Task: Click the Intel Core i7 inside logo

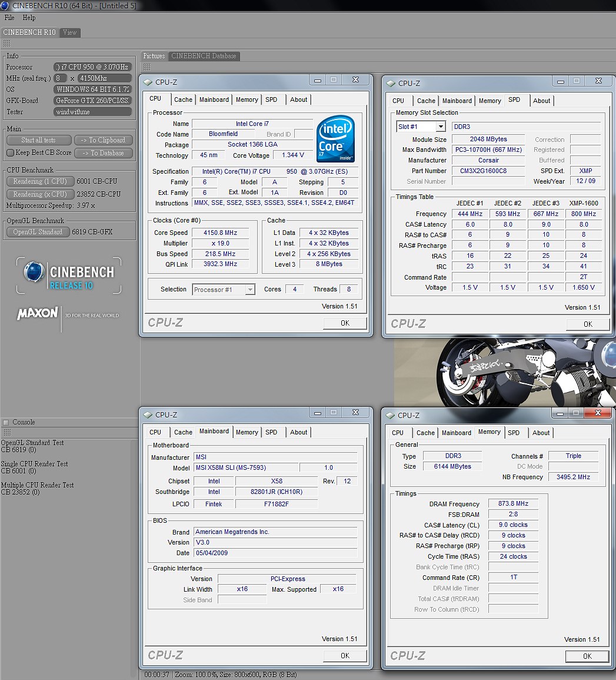Action: tap(336, 138)
